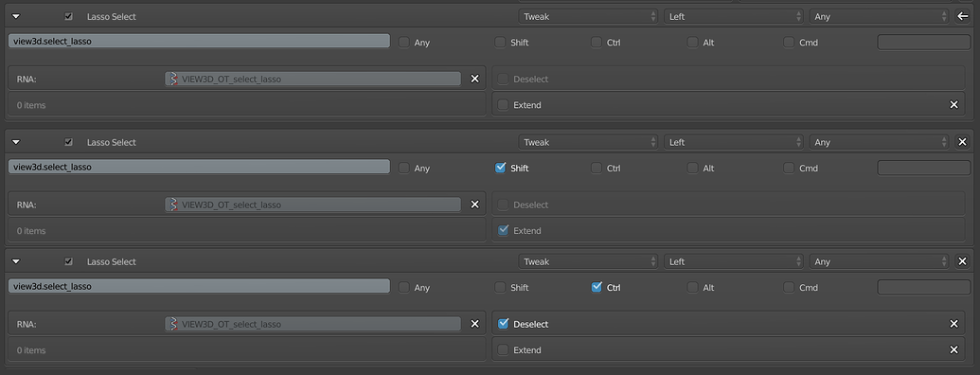Screen dimensions: 980x375
Task: Click the VIEW3D_OT_select_lasso RNA field in Shift entry
Action: pyautogui.click(x=313, y=205)
